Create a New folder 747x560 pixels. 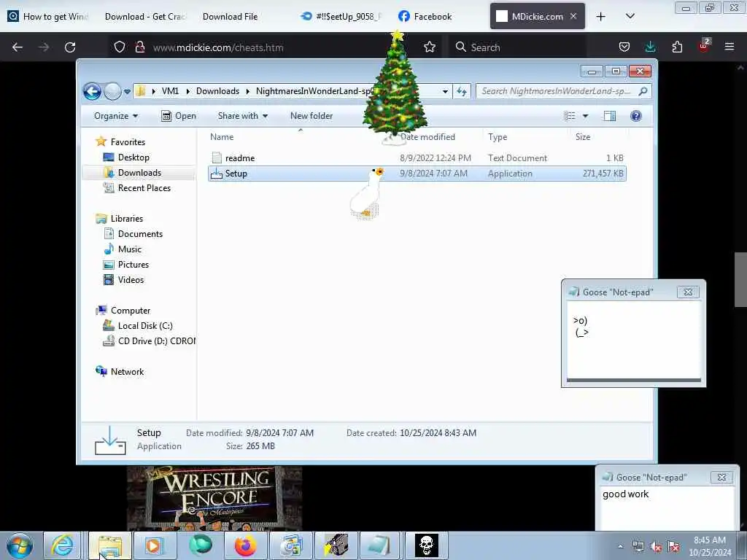pos(311,116)
